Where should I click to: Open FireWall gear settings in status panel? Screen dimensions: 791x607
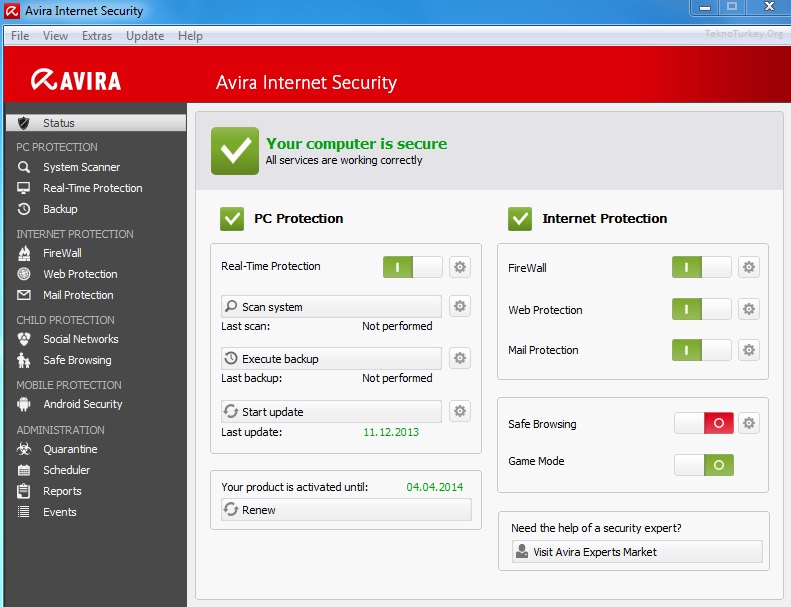pos(749,267)
